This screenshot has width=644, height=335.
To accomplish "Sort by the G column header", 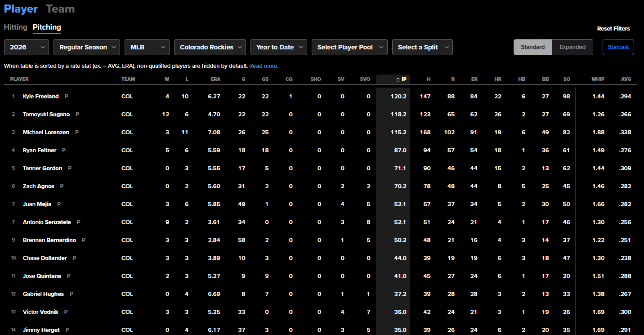I will [243, 79].
